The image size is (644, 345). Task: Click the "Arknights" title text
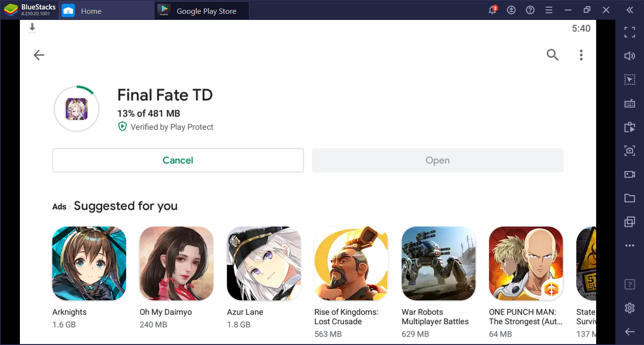(x=69, y=312)
